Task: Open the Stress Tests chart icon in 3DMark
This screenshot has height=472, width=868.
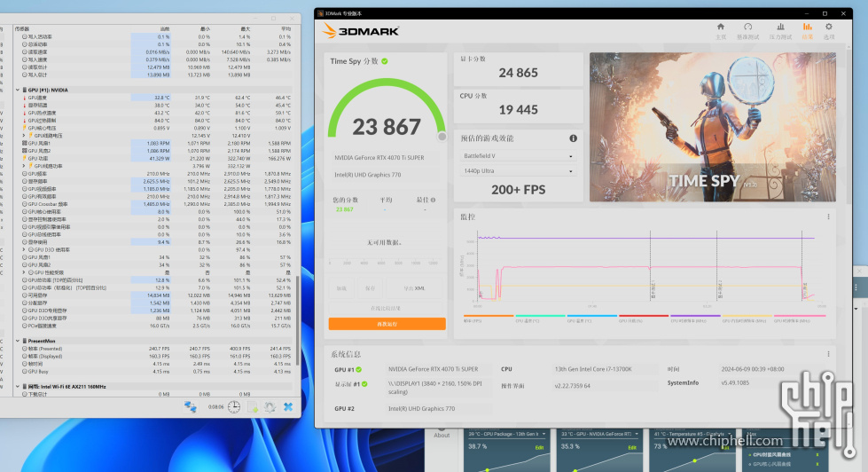Action: [780, 28]
